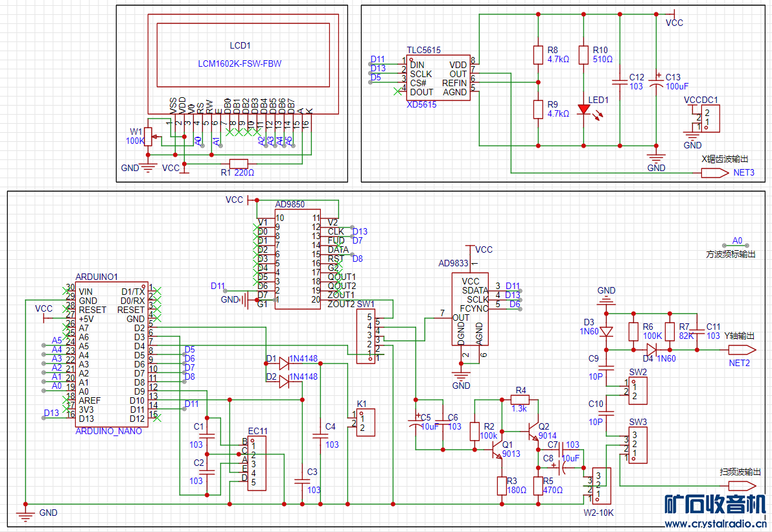Click the EC11 rotary encoder block
Viewport: 772px width, 532px height.
[256, 463]
